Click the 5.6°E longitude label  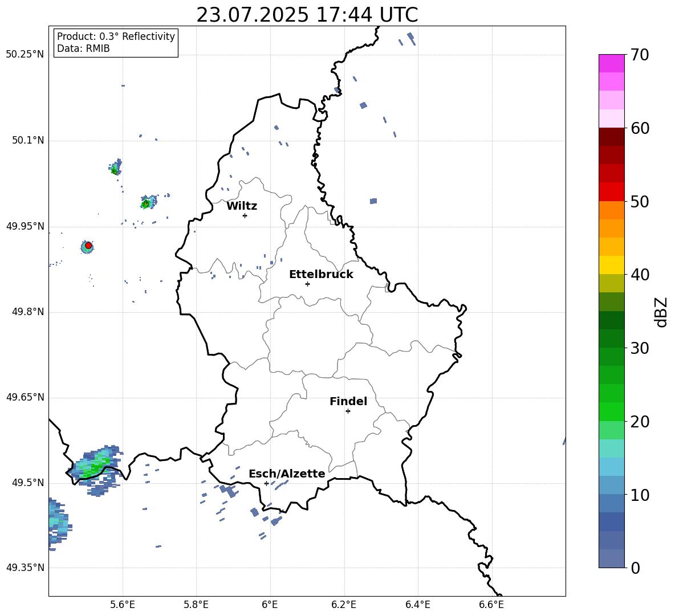pyautogui.click(x=123, y=605)
